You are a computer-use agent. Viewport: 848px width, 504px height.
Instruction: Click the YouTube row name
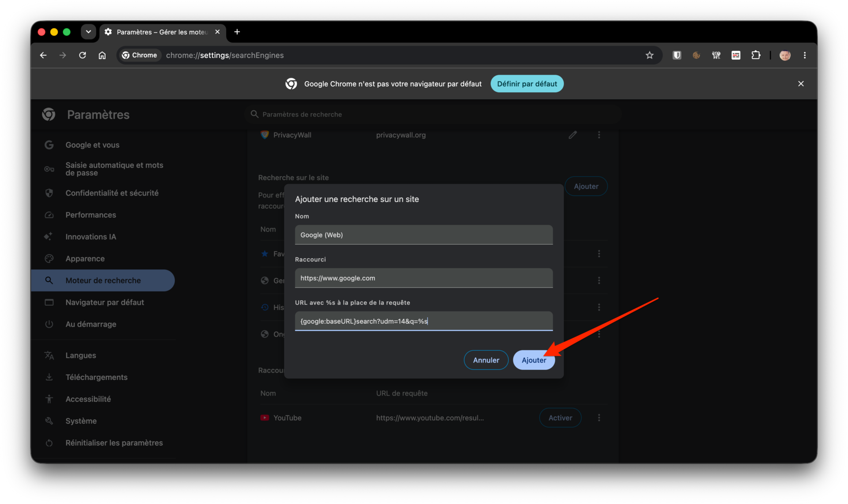pos(287,418)
